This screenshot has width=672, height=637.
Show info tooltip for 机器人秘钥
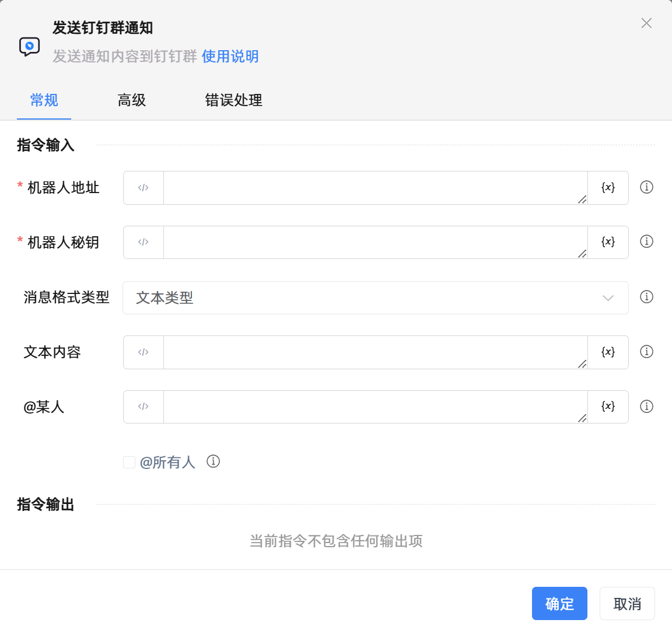(x=646, y=242)
